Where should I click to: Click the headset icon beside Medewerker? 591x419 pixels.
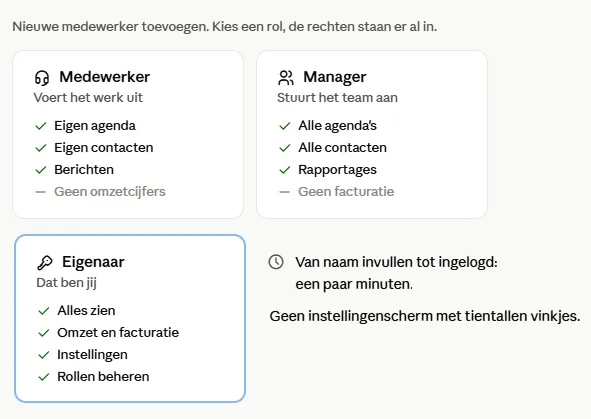42,78
